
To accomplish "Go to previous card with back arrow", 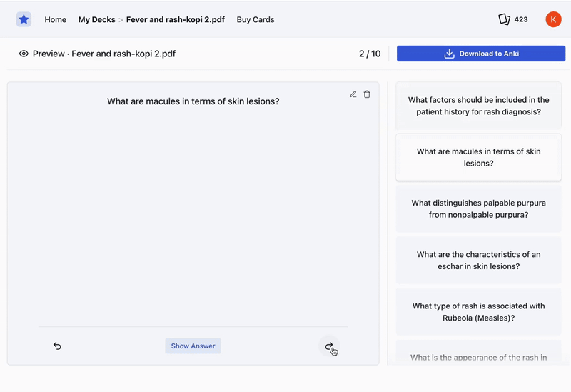I will (57, 346).
